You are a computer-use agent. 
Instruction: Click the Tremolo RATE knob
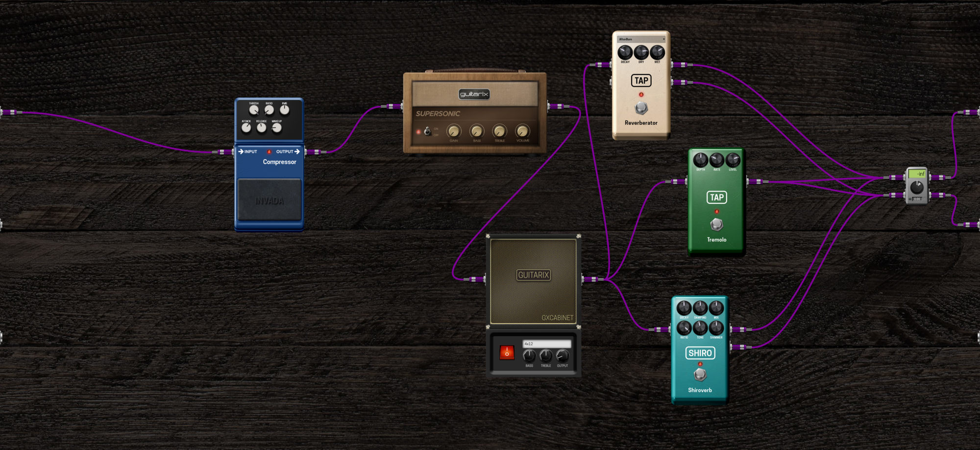pyautogui.click(x=716, y=160)
